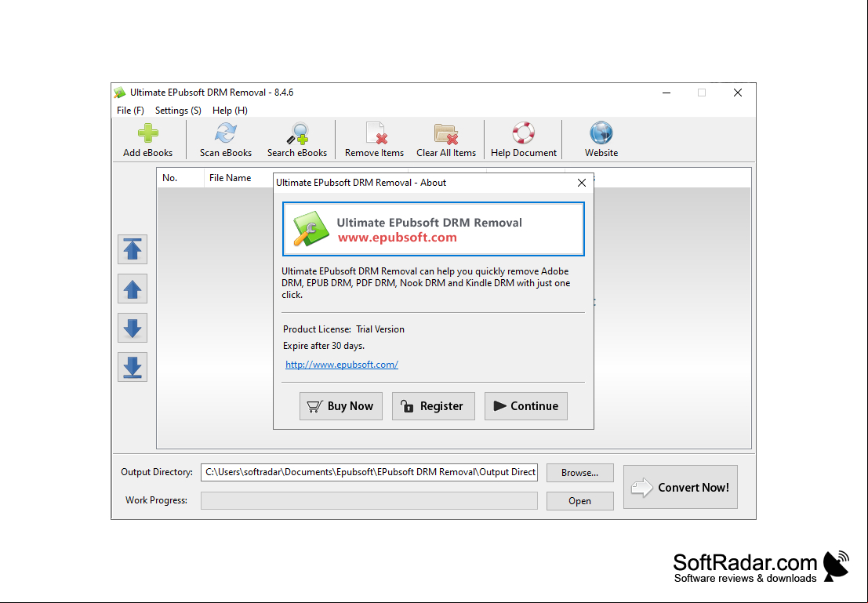Click the Convert Now! button
Viewport: 868px width, 603px height.
click(681, 487)
